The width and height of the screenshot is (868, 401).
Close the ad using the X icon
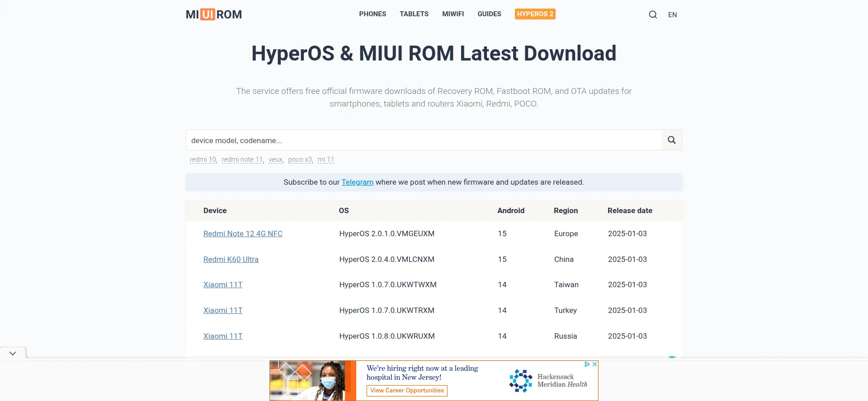coord(595,364)
